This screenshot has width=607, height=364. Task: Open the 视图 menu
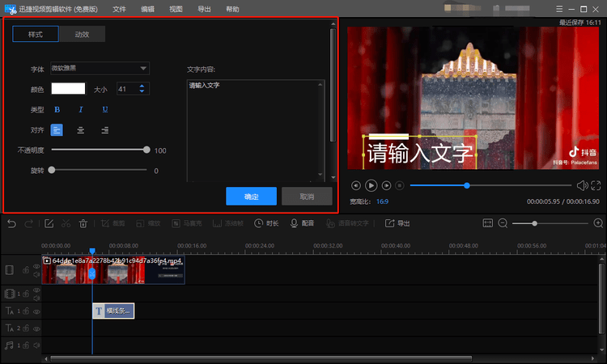(176, 9)
